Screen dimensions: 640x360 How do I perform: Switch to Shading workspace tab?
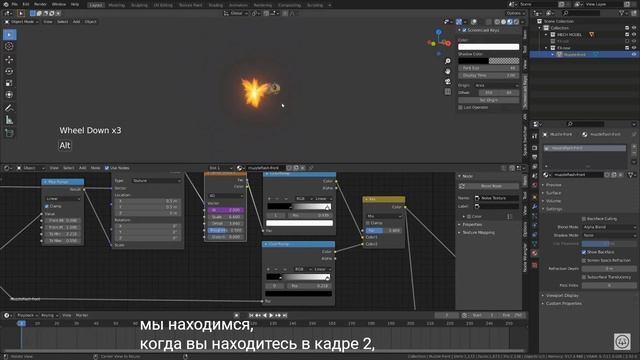click(x=216, y=5)
